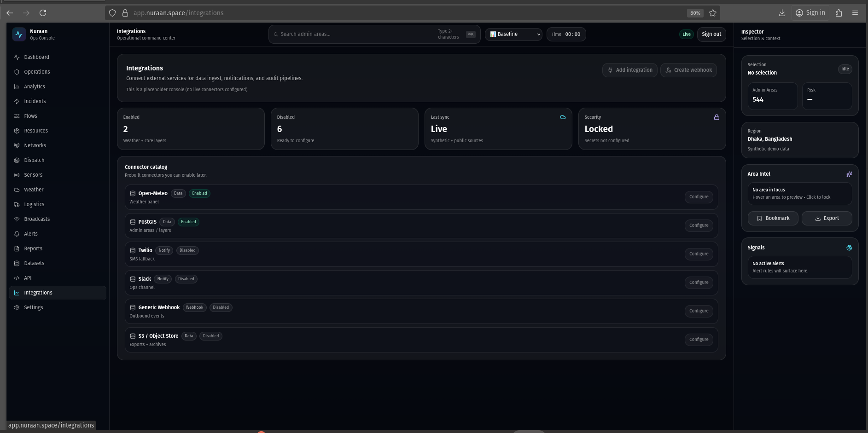Click the Signals radar icon

pyautogui.click(x=849, y=248)
